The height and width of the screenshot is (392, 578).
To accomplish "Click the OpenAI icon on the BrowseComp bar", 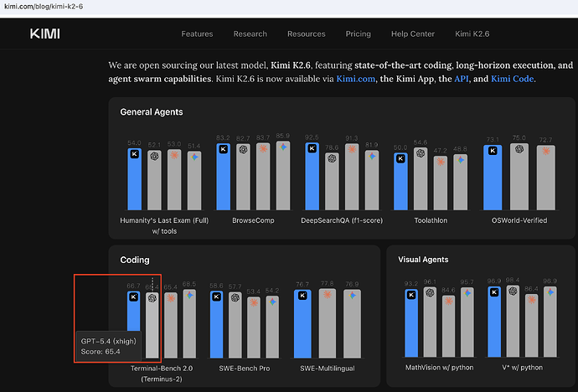I will [243, 150].
